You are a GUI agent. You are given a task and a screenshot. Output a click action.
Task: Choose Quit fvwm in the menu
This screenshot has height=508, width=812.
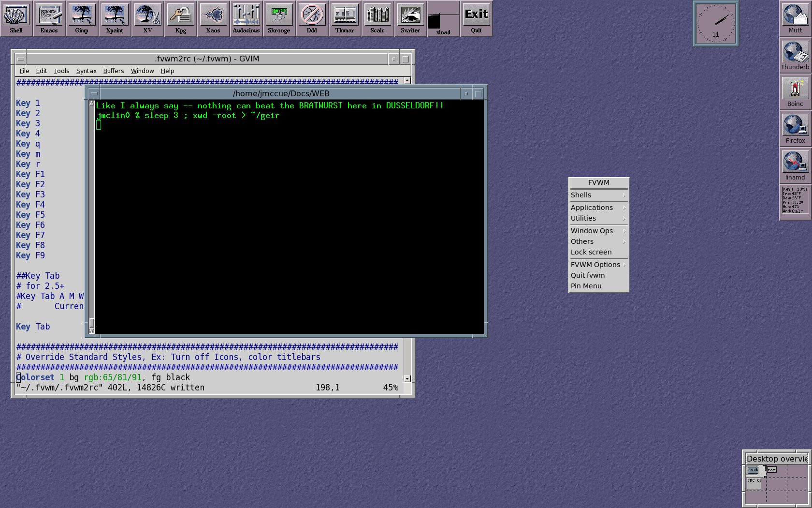tap(599, 275)
